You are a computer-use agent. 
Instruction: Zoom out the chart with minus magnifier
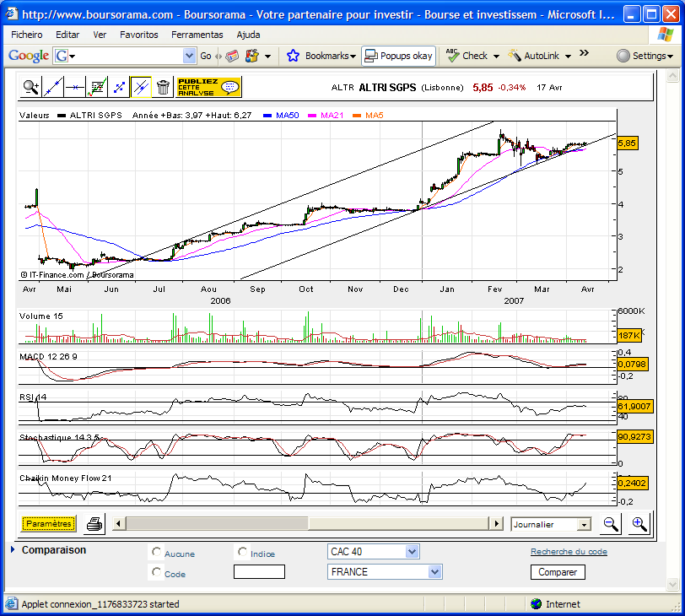tap(610, 523)
